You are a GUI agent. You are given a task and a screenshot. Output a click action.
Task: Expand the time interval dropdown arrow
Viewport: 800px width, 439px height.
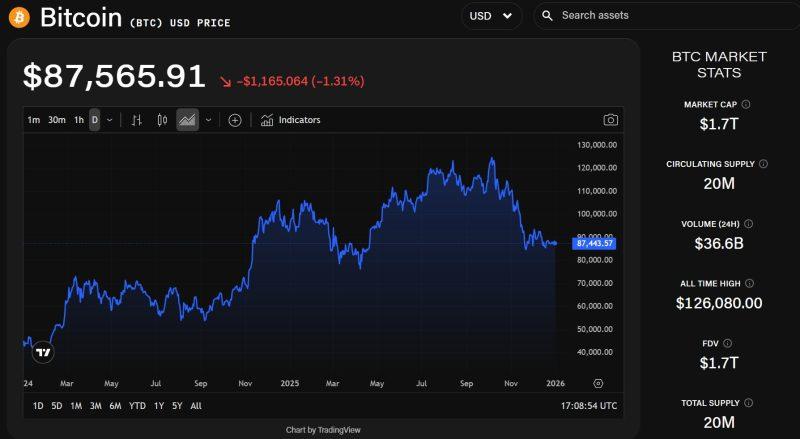tap(110, 120)
